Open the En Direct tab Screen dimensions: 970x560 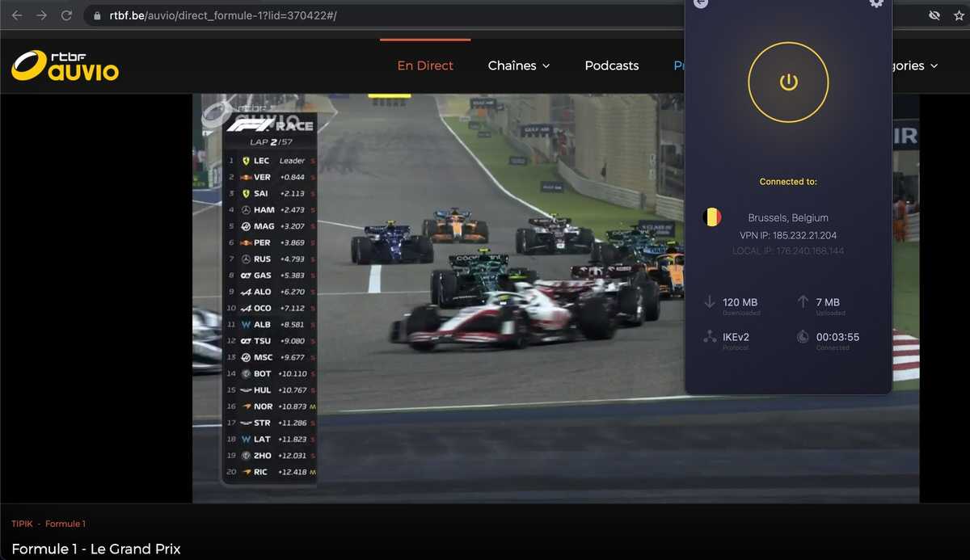tap(425, 65)
